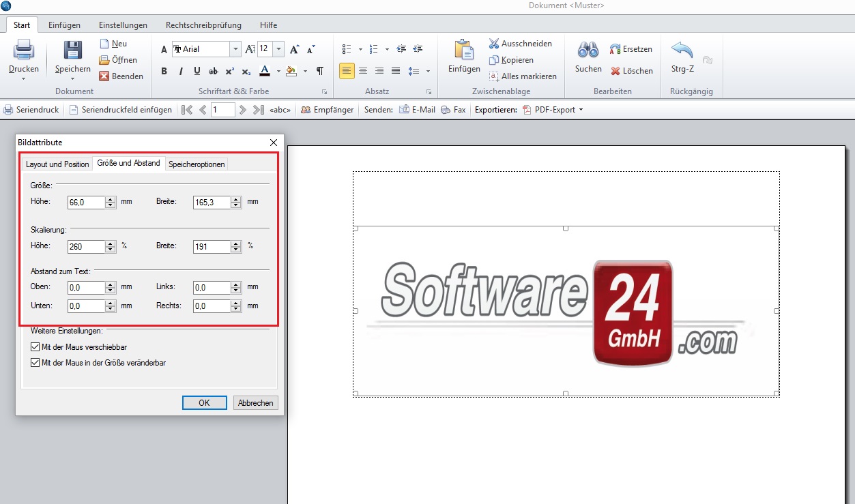Go to first mail merge record

[187, 110]
